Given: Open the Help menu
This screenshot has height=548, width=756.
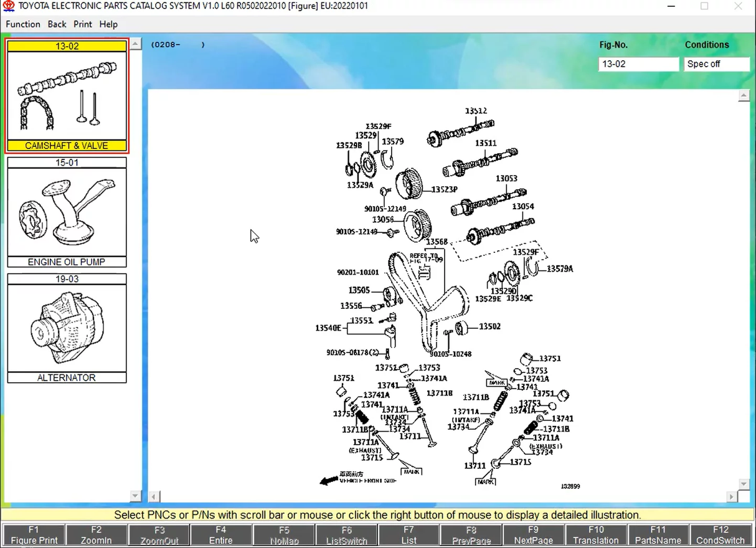Looking at the screenshot, I should pyautogui.click(x=108, y=24).
